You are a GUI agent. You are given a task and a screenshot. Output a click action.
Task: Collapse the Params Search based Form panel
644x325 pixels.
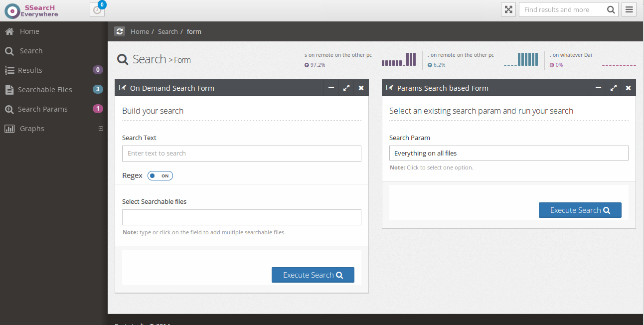(598, 88)
